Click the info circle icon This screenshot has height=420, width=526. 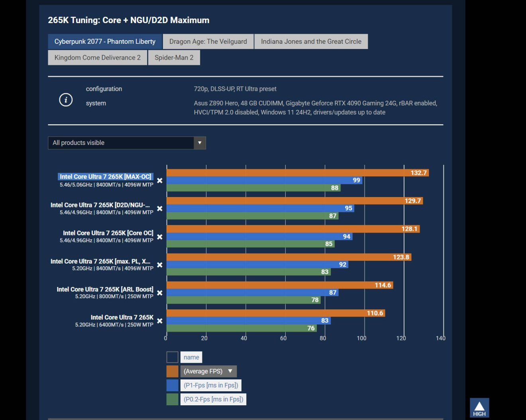click(x=66, y=100)
